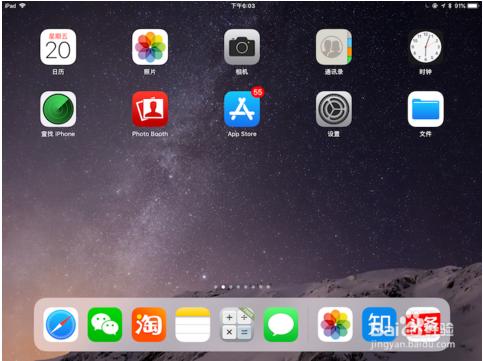Screen dimensions: 483x361
Task: Open the Photos icon in the dock
Action: click(x=335, y=325)
